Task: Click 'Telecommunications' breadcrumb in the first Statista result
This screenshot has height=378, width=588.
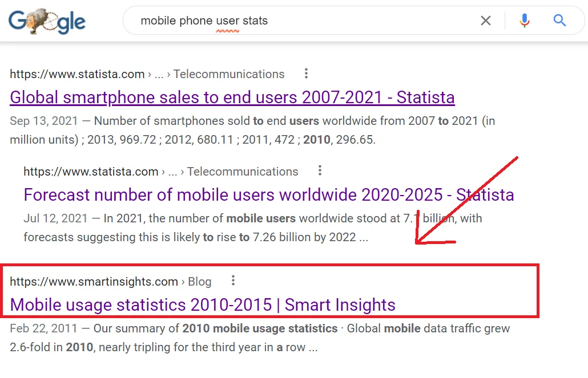Action: [229, 74]
